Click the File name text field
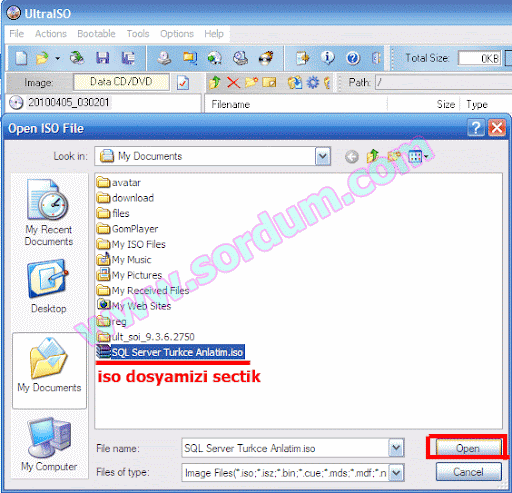 [x=285, y=448]
